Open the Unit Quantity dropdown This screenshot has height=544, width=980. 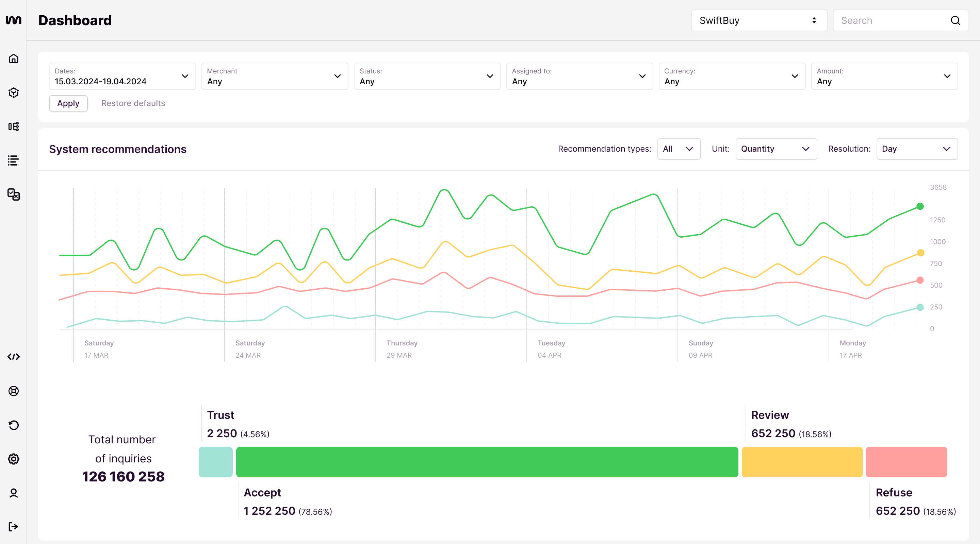(776, 149)
